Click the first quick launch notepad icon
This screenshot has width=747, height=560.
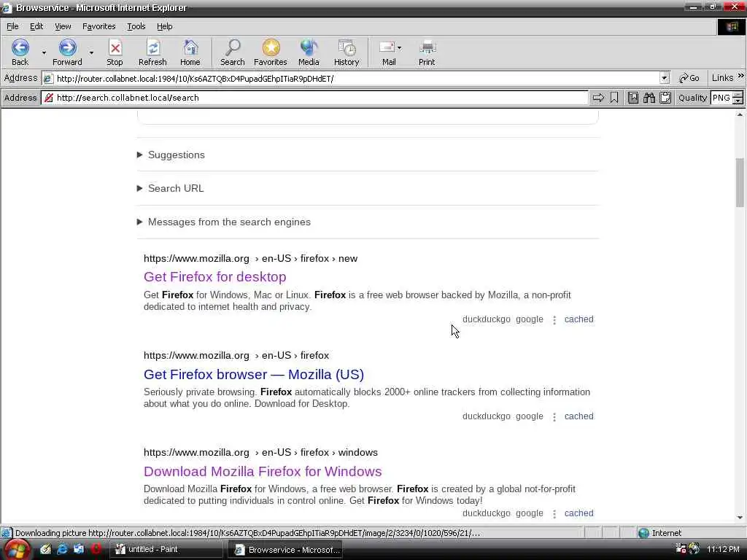coord(45,550)
